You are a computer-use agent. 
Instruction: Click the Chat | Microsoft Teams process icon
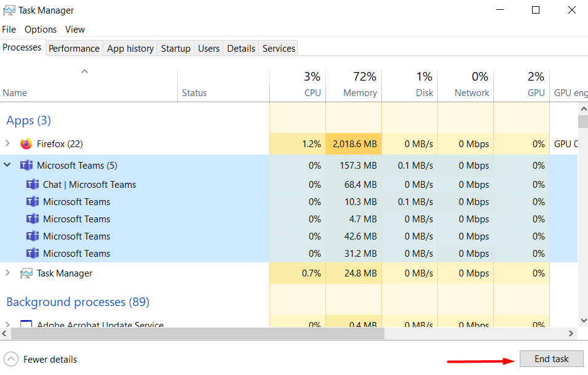point(33,185)
